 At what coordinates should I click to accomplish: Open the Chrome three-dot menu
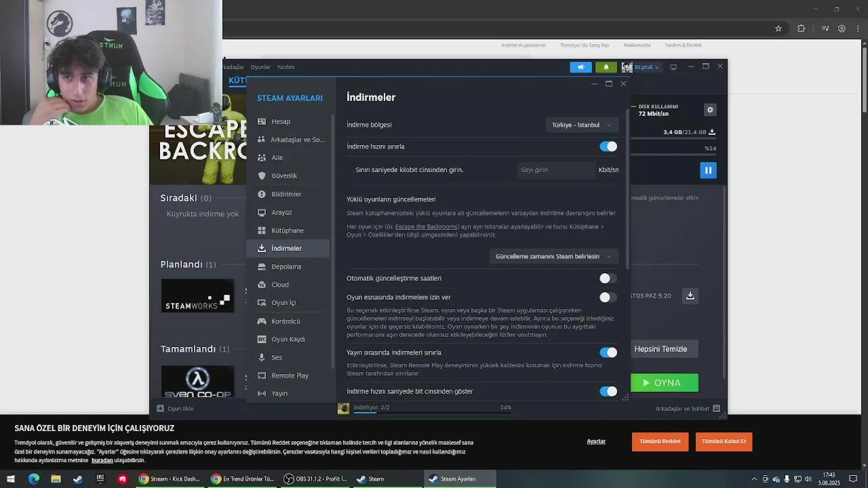[859, 28]
